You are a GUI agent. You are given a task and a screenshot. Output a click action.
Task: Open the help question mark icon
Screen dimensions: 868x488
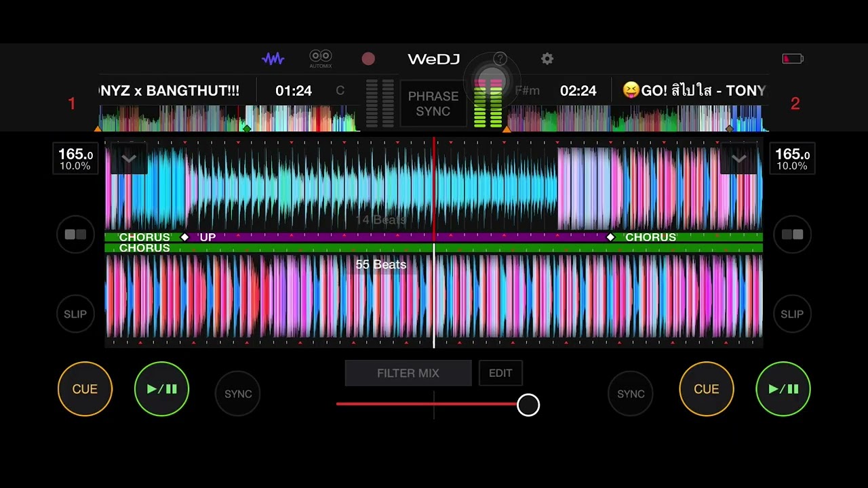click(x=500, y=59)
